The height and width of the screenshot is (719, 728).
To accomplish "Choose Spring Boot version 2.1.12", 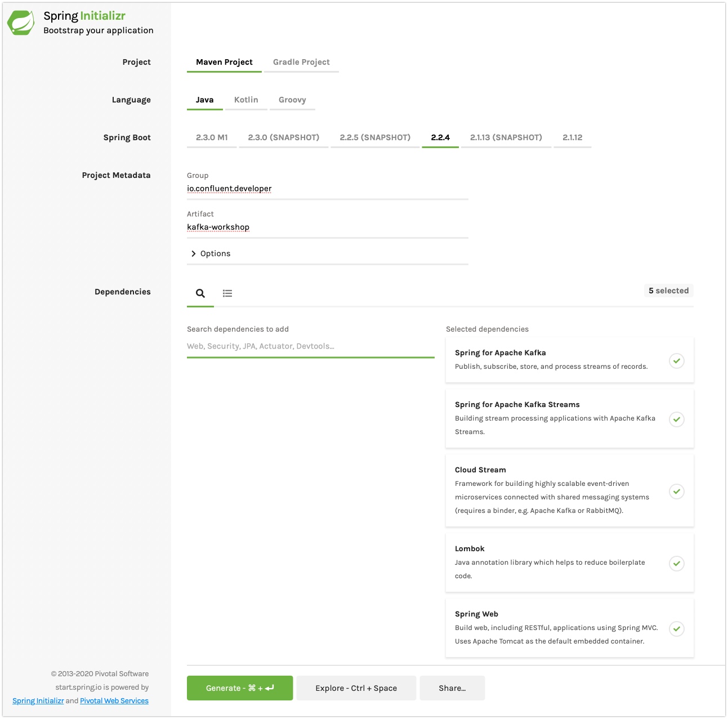I will [x=573, y=138].
